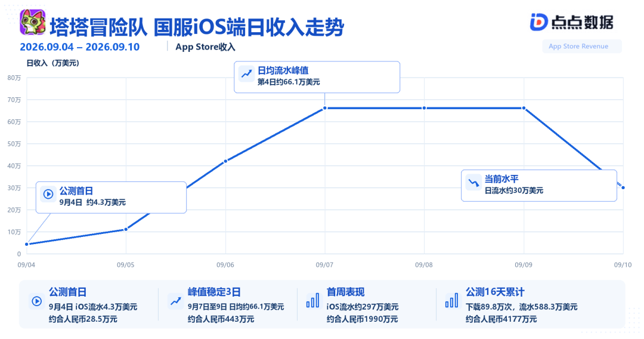This screenshot has height=339, width=644.
Task: Click 约合人民币443万元 line
Action: pyautogui.click(x=221, y=319)
